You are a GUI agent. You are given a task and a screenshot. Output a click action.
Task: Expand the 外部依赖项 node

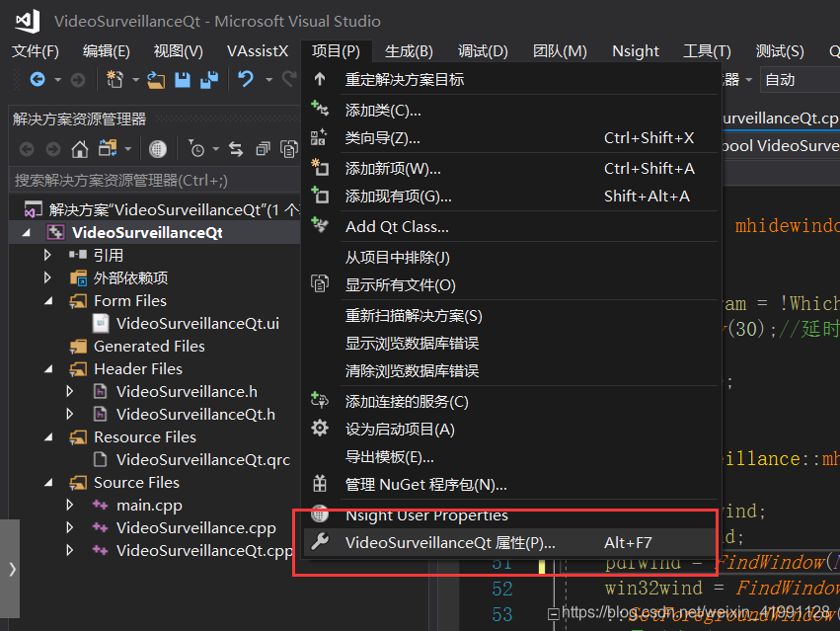[x=47, y=277]
